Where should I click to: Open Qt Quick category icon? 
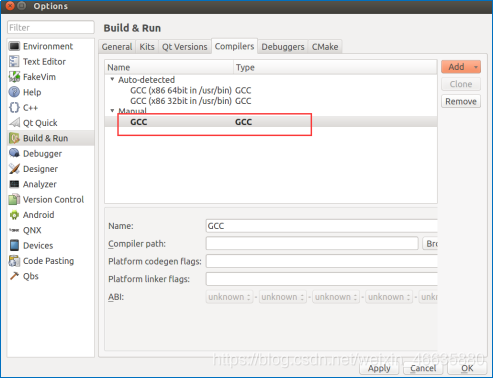pos(14,123)
